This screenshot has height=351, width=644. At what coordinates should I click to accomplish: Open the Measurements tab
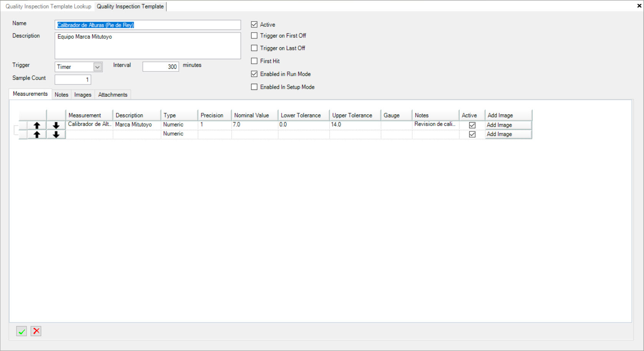[x=30, y=94]
